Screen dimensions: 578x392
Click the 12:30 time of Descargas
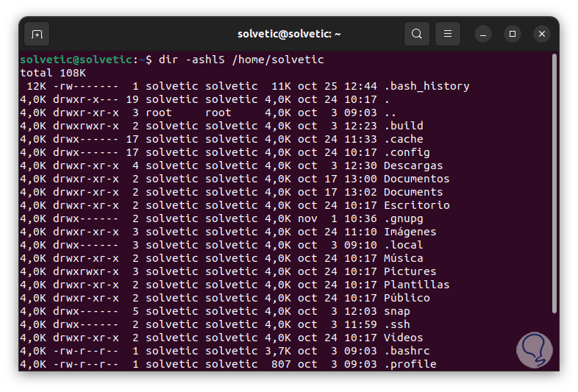360,165
